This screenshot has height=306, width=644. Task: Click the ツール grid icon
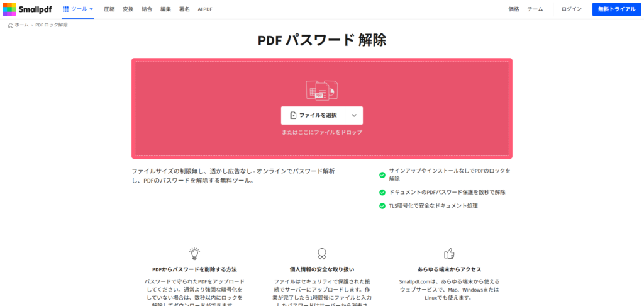65,9
